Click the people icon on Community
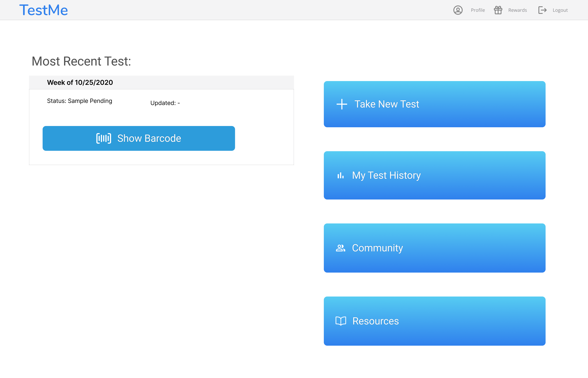The height and width of the screenshot is (378, 588). [340, 248]
